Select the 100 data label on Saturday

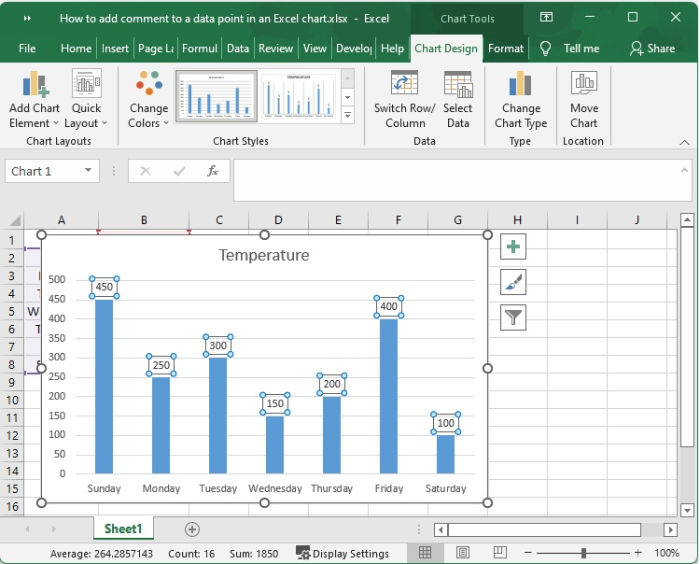pyautogui.click(x=446, y=423)
